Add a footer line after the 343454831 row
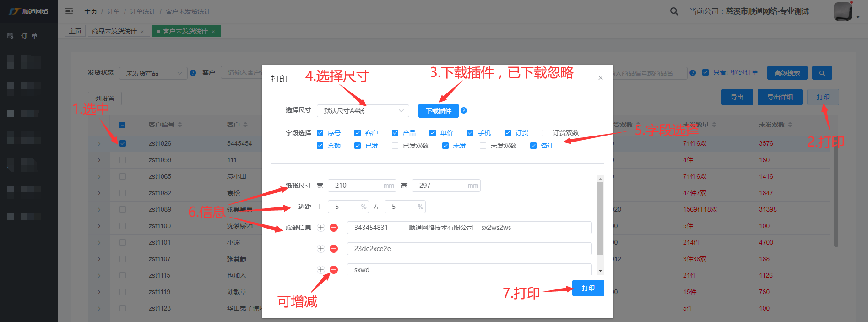Viewport: 868px width, 322px height. tap(321, 228)
